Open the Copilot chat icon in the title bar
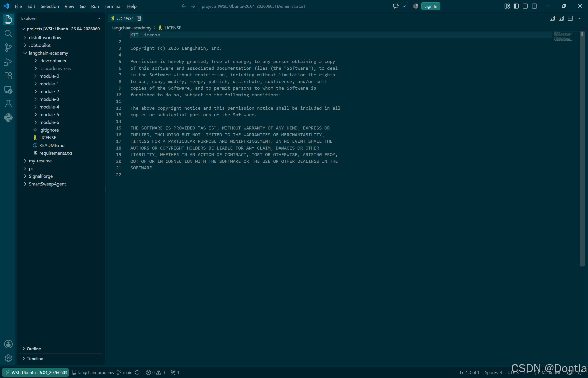Screen dimensions: 588x378 395,6
